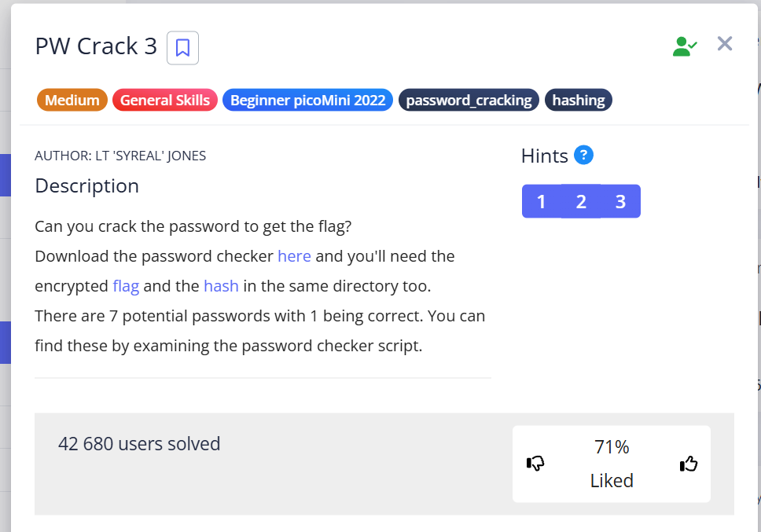Choose the password_cracking tag

click(469, 100)
